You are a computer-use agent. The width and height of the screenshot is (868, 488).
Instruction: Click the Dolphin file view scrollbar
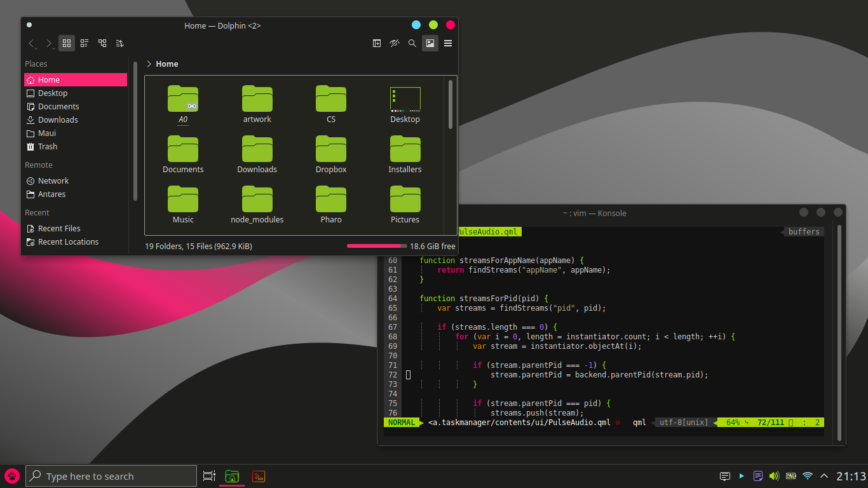click(x=451, y=104)
